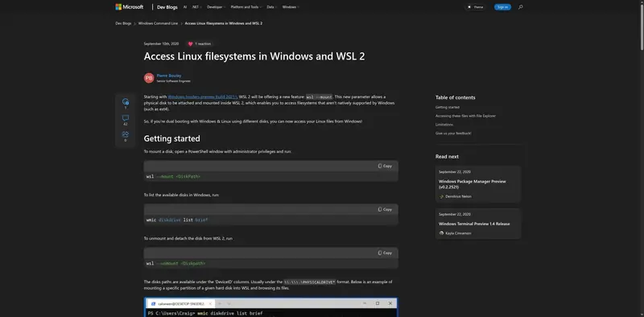
Task: Click Demitrius Nelon author avatar icon
Action: (x=441, y=196)
